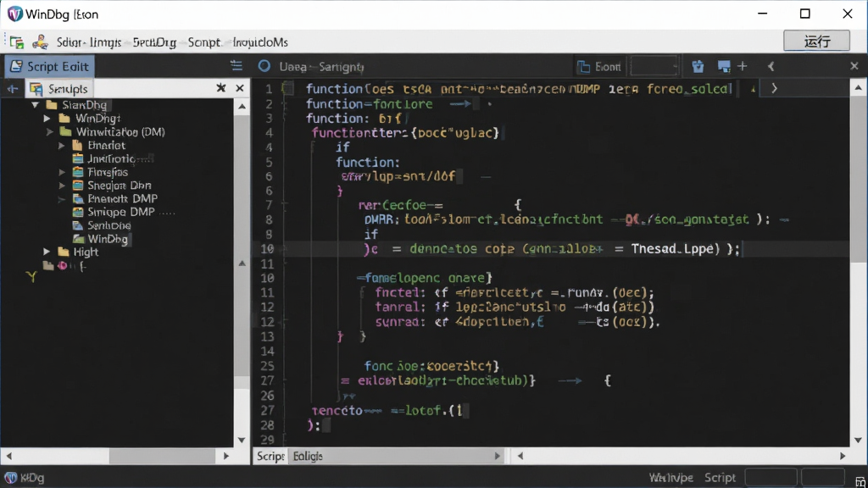Open the Scnpt menu
The image size is (868, 488).
click(x=203, y=42)
